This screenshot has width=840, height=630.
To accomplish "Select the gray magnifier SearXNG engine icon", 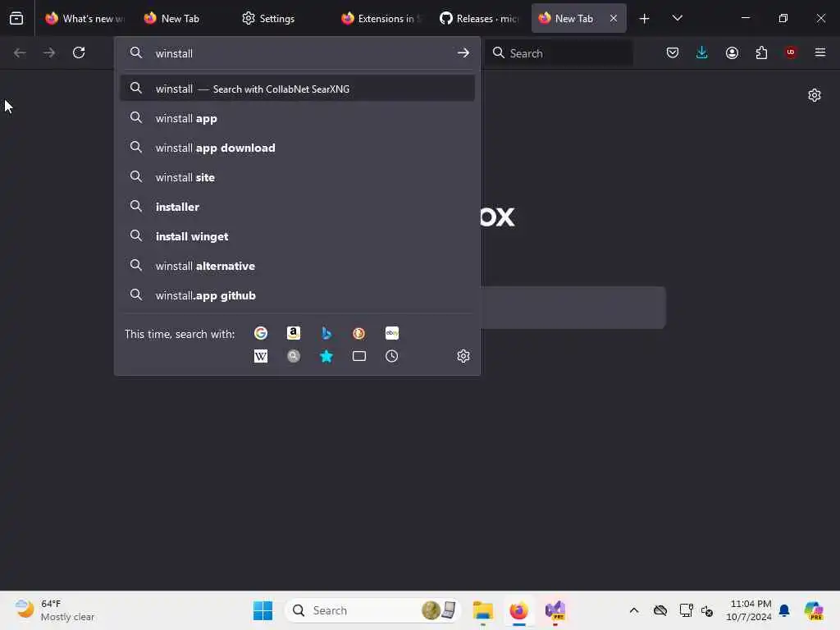I will tap(294, 356).
